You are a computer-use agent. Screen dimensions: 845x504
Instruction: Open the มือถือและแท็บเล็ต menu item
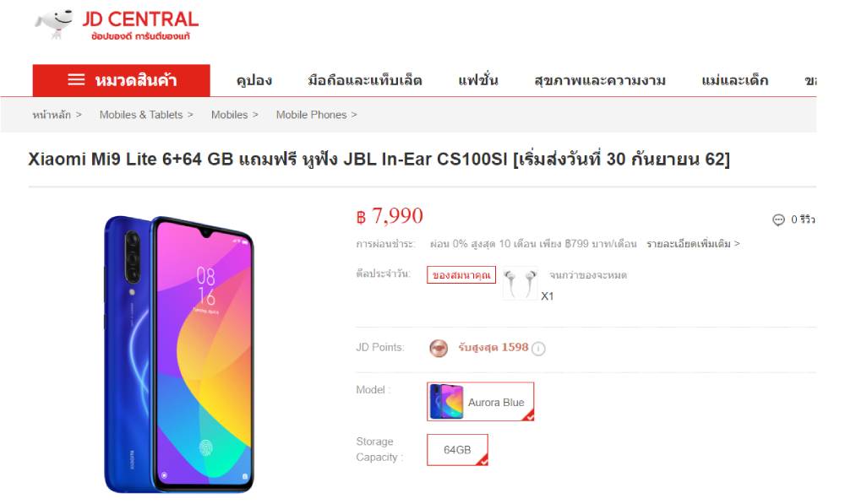[x=365, y=81]
